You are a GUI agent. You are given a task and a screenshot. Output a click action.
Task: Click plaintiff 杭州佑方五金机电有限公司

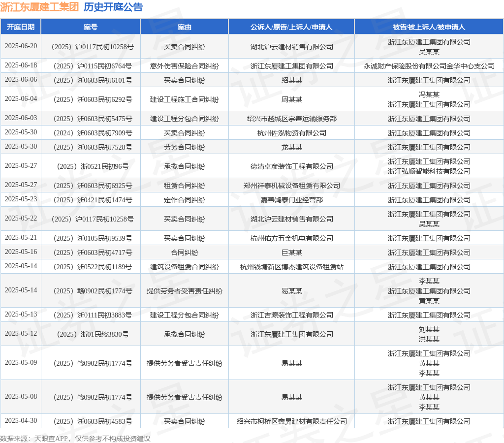tap(291, 238)
